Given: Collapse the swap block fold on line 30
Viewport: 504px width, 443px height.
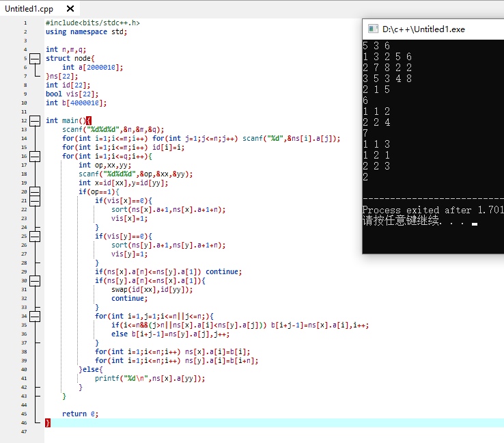Looking at the screenshot, I should [x=35, y=281].
